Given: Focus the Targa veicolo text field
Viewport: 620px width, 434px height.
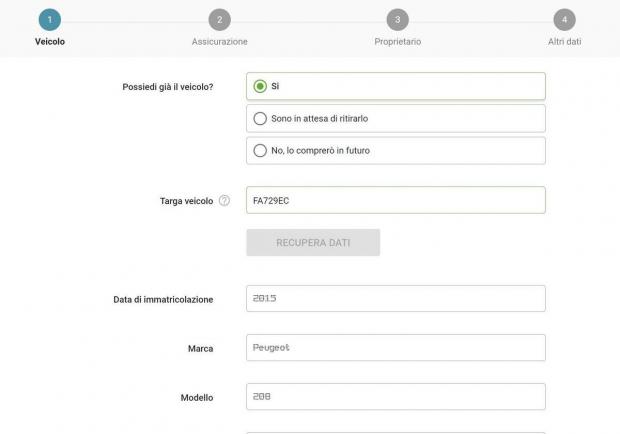Looking at the screenshot, I should point(395,200).
